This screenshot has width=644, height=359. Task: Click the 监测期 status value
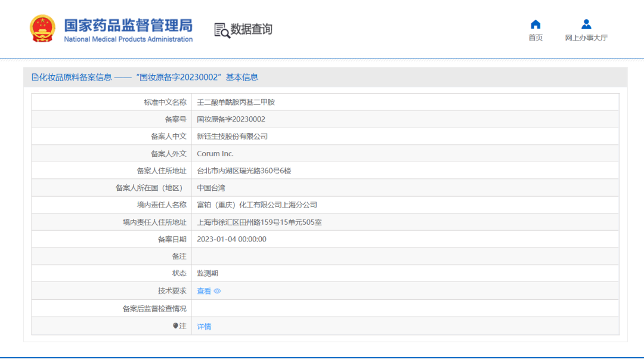[x=208, y=273]
